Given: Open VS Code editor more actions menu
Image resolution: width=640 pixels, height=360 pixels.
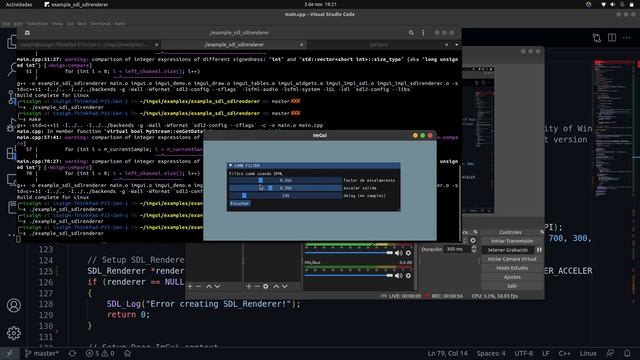Looking at the screenshot, I should coord(627,38).
